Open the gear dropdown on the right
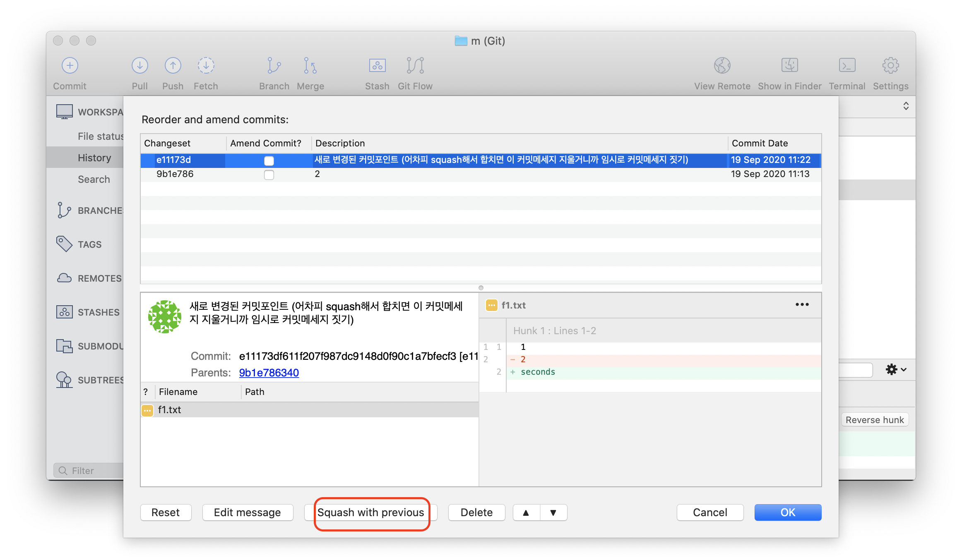Viewport: 962px width, 560px height. coord(895,369)
